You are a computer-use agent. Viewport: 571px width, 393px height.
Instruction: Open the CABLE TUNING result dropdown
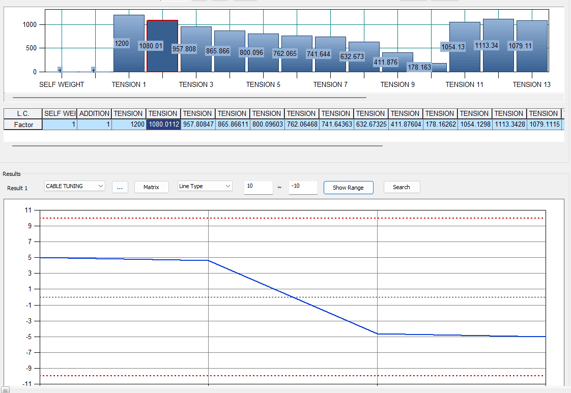[75, 186]
